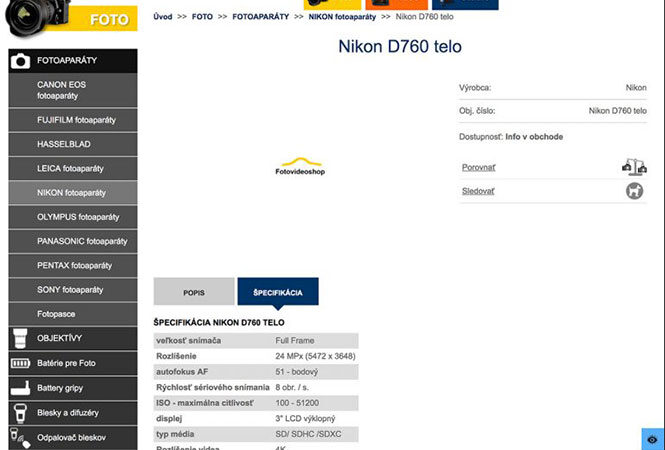
Task: Open the OBJEKTÍVY sidebar category
Action: coord(73,338)
